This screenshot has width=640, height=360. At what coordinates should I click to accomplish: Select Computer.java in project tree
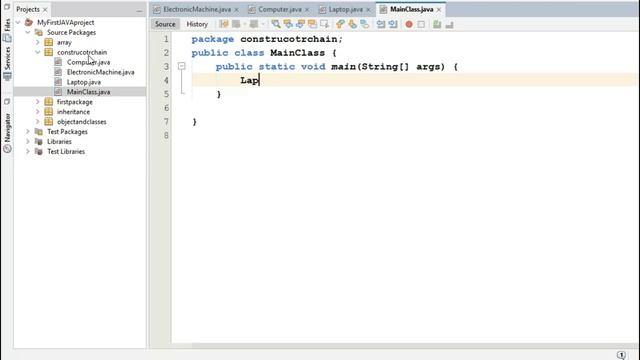click(x=88, y=62)
